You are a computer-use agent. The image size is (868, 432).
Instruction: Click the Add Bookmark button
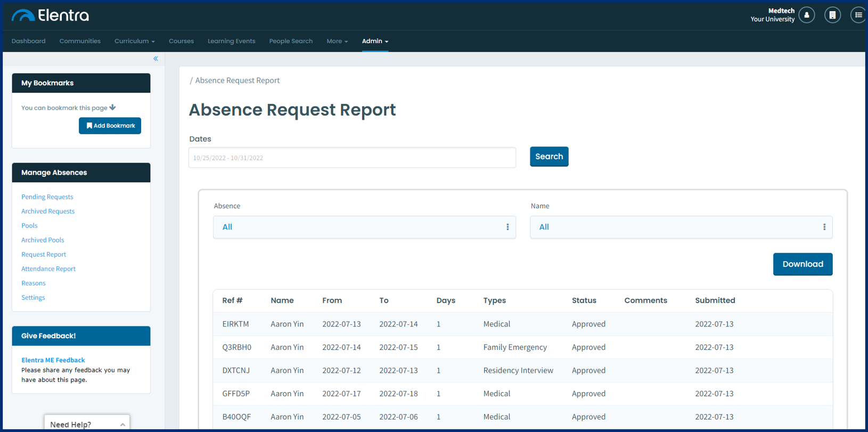(x=110, y=126)
